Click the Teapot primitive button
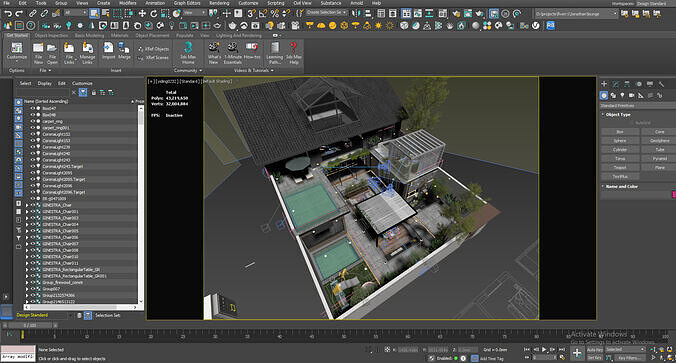 point(620,167)
